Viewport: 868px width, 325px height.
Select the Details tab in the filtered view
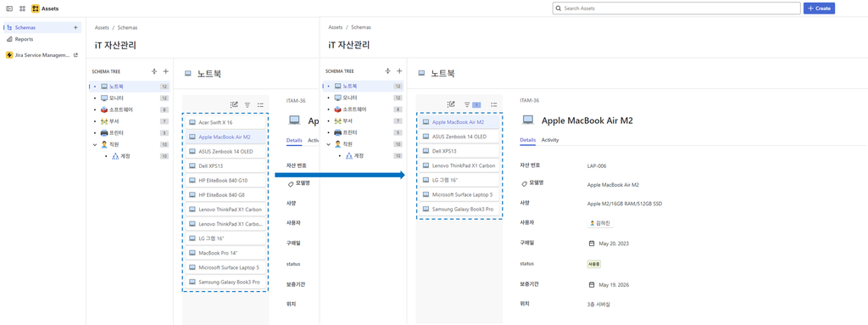[527, 140]
